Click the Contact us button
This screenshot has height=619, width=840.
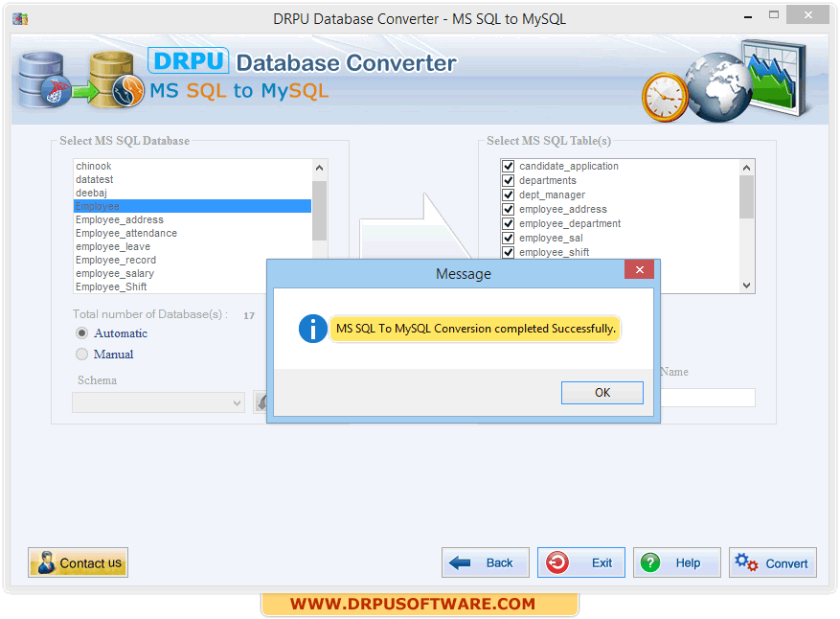pyautogui.click(x=79, y=562)
